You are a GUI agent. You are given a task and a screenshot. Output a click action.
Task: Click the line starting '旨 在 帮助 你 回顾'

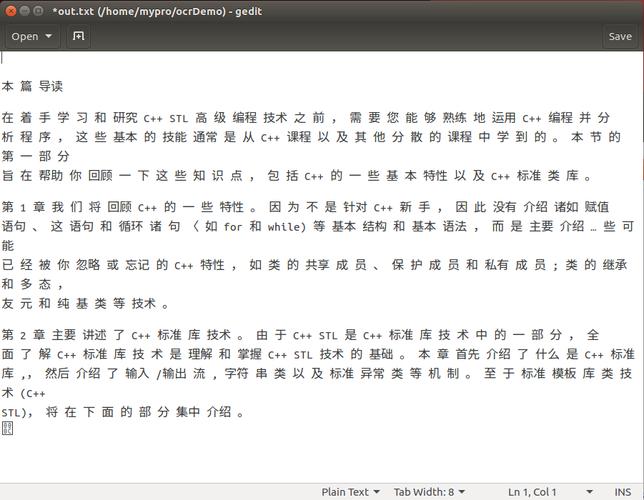[x=297, y=176]
